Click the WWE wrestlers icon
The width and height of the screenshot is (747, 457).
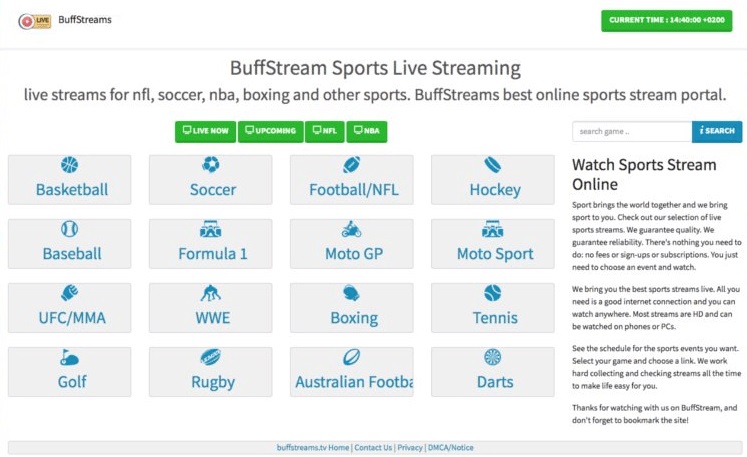tap(211, 293)
